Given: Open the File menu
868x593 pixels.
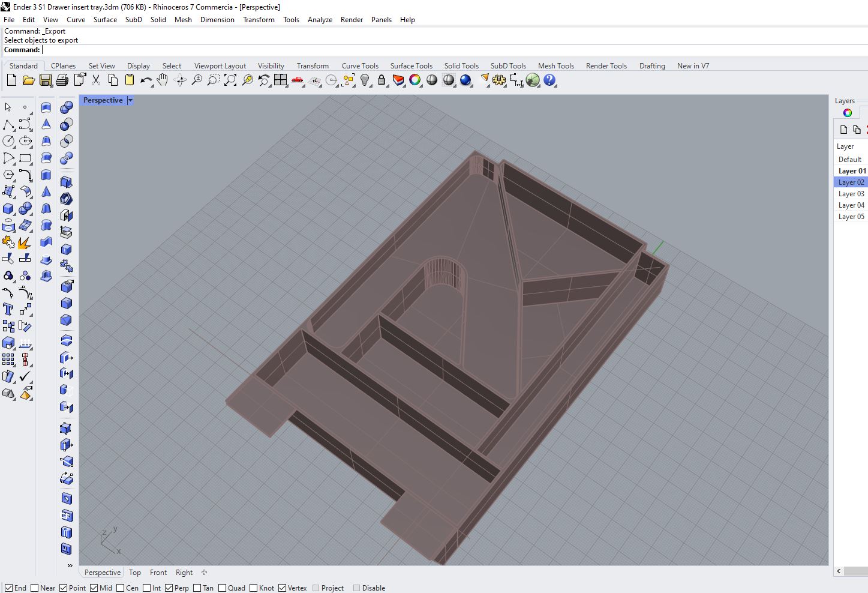Looking at the screenshot, I should pyautogui.click(x=9, y=19).
